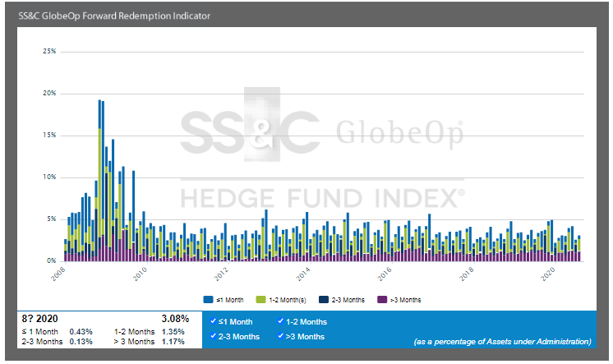613x364 pixels.
Task: Click the 2014 x-axis label
Action: click(303, 274)
